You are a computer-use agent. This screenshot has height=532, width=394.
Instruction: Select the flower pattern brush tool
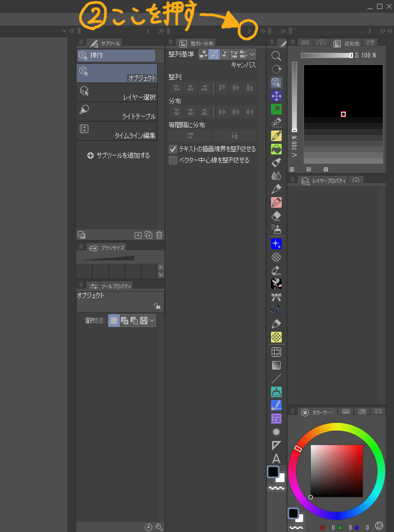point(276,284)
